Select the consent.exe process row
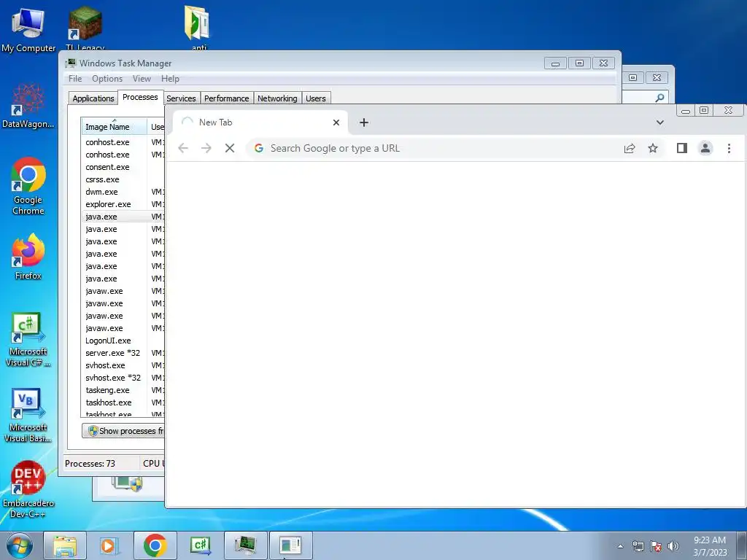 click(123, 167)
